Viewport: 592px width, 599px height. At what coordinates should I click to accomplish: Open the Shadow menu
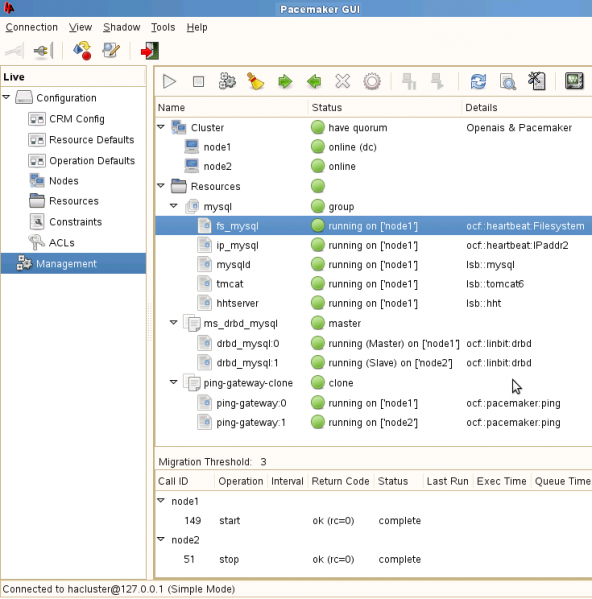click(x=121, y=28)
